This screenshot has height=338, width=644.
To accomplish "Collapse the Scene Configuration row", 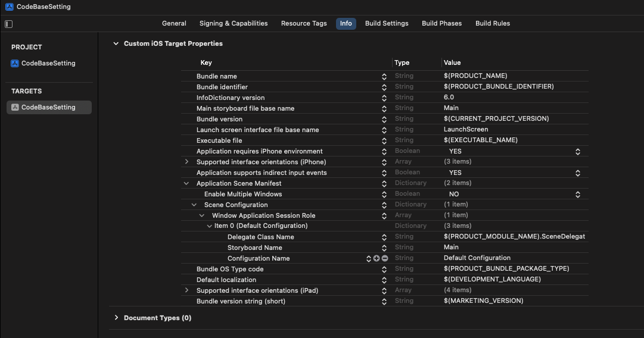I will (x=194, y=205).
